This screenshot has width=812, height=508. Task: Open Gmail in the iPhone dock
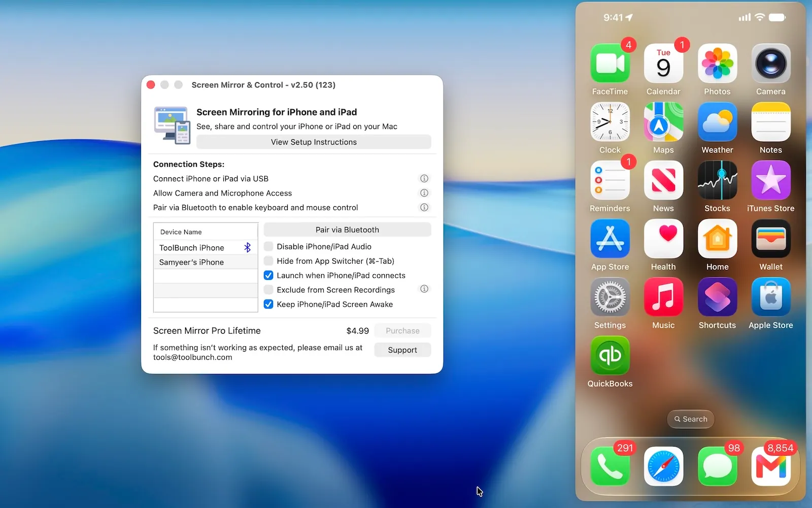(771, 466)
